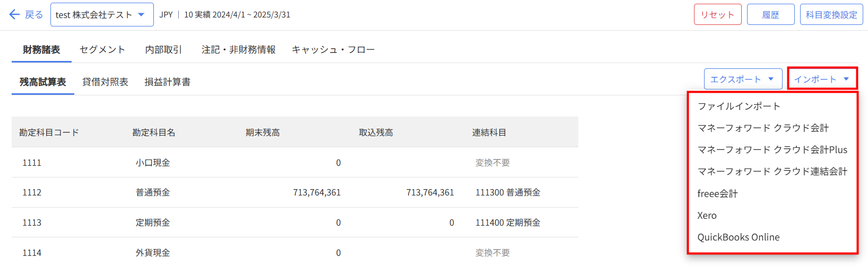The image size is (868, 267).
Task: Collapse the インポート dropdown
Action: click(821, 79)
